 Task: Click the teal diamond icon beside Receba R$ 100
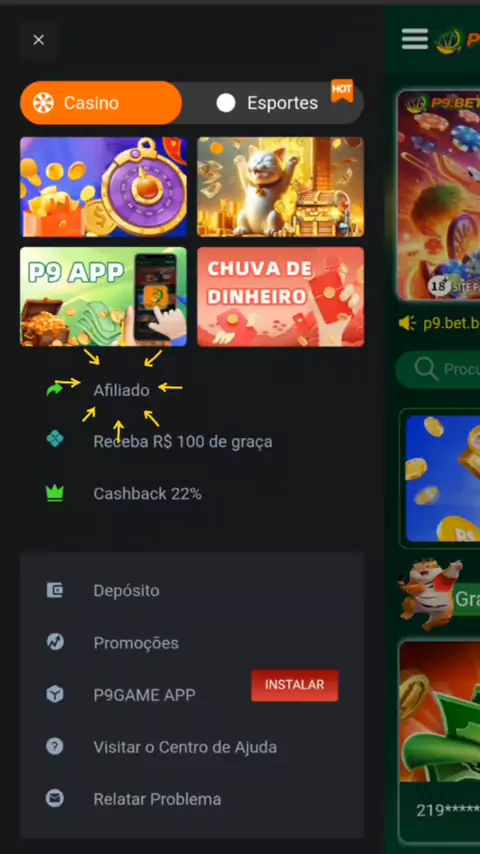[x=54, y=439]
